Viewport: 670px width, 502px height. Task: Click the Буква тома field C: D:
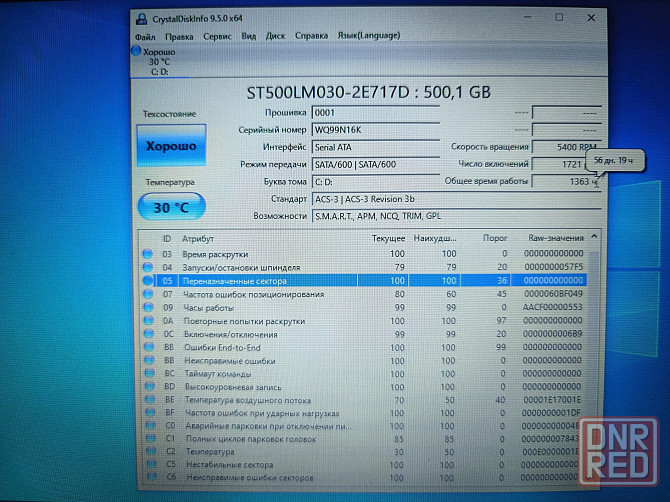376,182
